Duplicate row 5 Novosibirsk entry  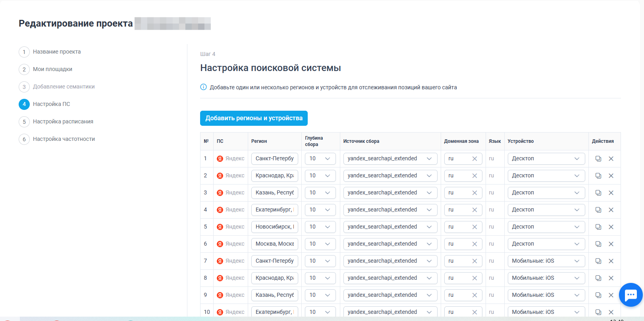coord(598,227)
